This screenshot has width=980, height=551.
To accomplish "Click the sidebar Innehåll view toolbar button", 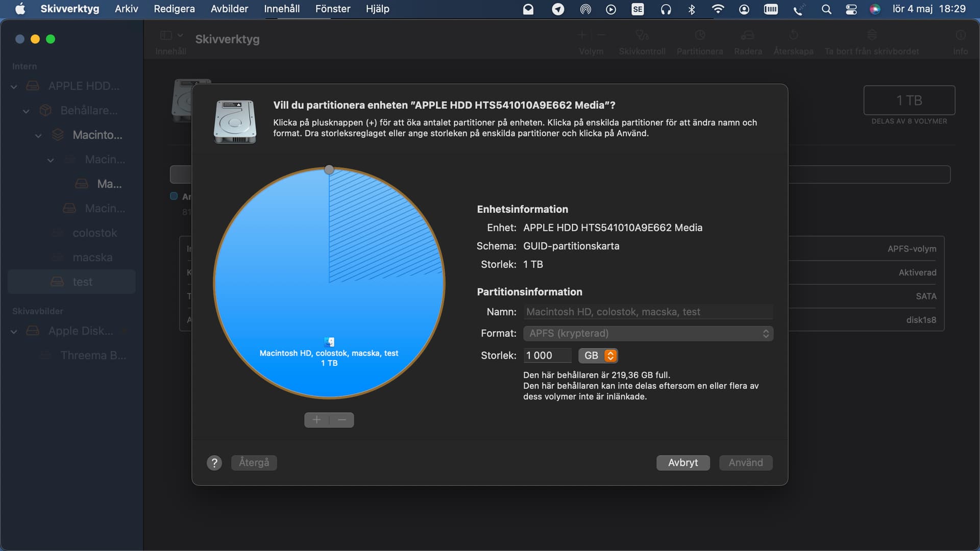I will click(x=166, y=35).
